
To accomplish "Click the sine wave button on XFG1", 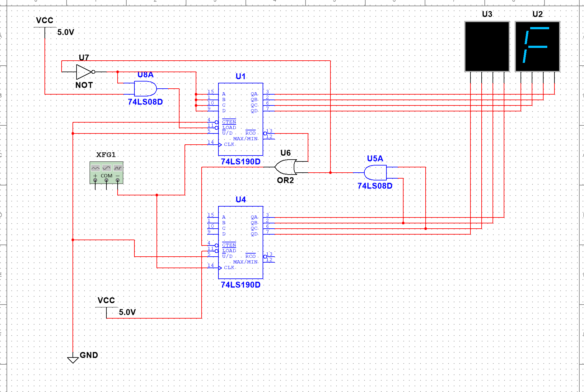I will coord(106,168).
